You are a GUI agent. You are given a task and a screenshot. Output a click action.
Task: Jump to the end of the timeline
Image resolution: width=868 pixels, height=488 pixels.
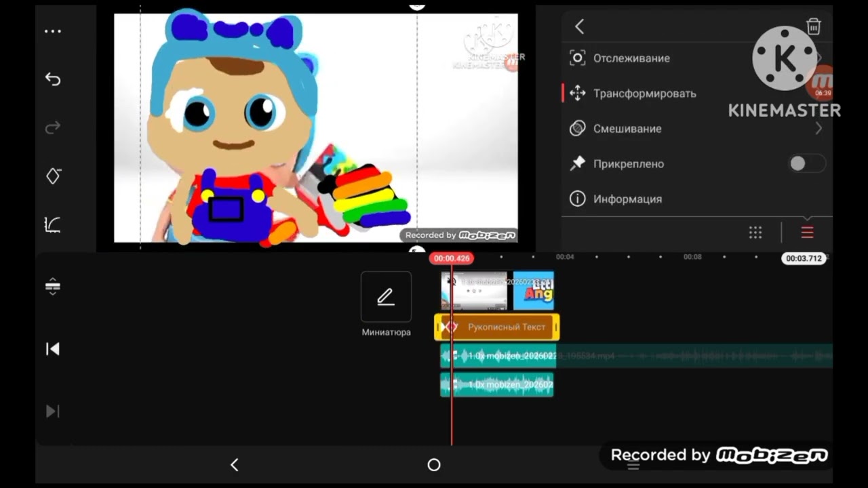[53, 411]
